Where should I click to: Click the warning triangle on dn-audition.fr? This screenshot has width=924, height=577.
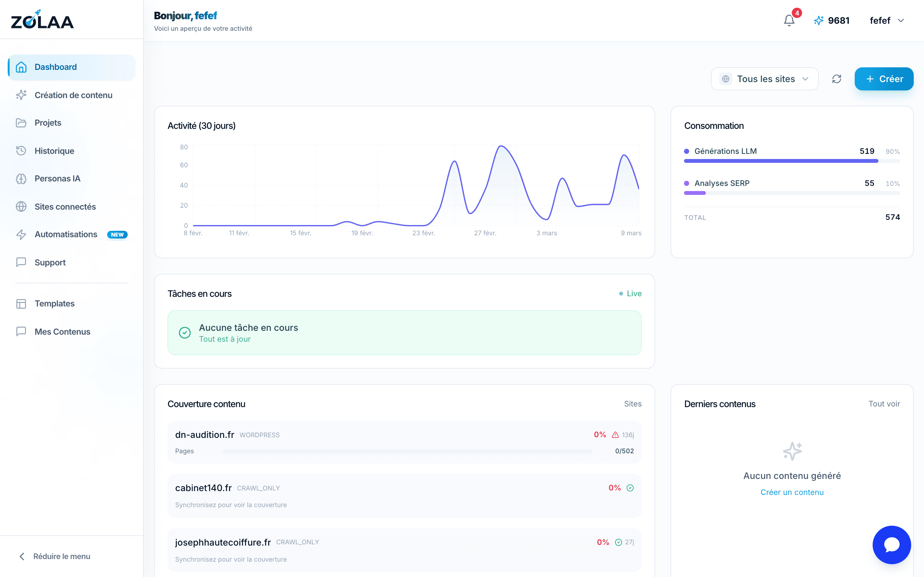615,435
